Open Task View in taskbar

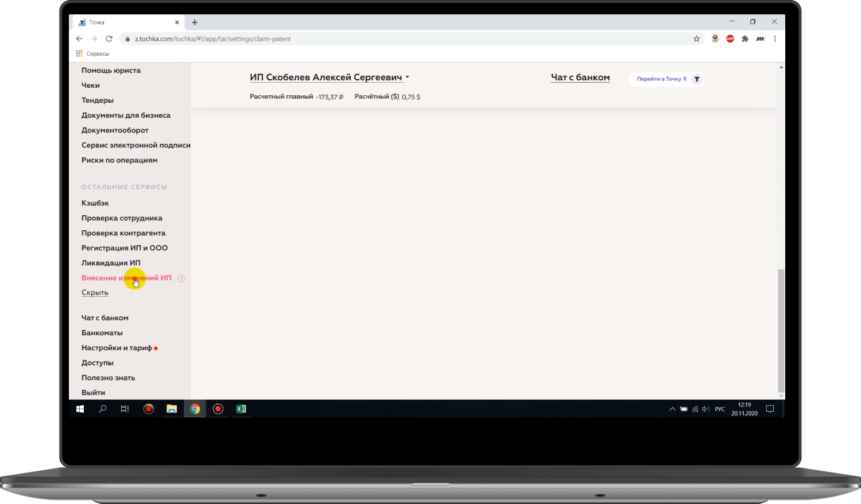(125, 409)
